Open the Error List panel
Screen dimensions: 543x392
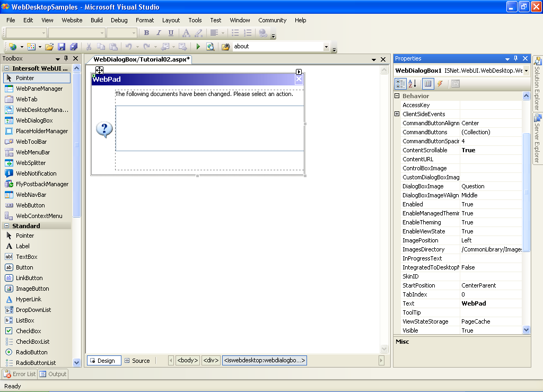click(x=20, y=374)
